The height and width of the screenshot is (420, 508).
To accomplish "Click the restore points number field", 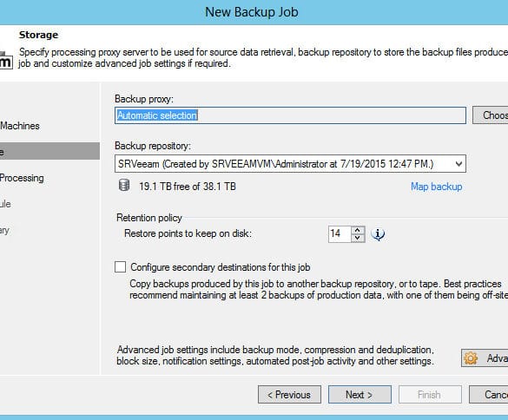I will click(340, 233).
